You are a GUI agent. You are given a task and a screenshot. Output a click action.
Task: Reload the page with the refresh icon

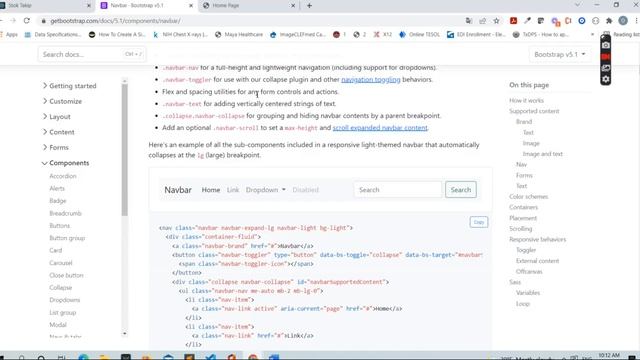[x=27, y=21]
